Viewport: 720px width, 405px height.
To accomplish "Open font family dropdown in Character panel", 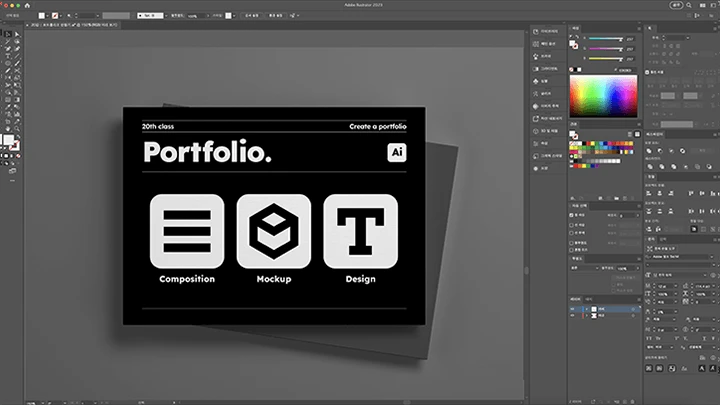I will tap(712, 257).
